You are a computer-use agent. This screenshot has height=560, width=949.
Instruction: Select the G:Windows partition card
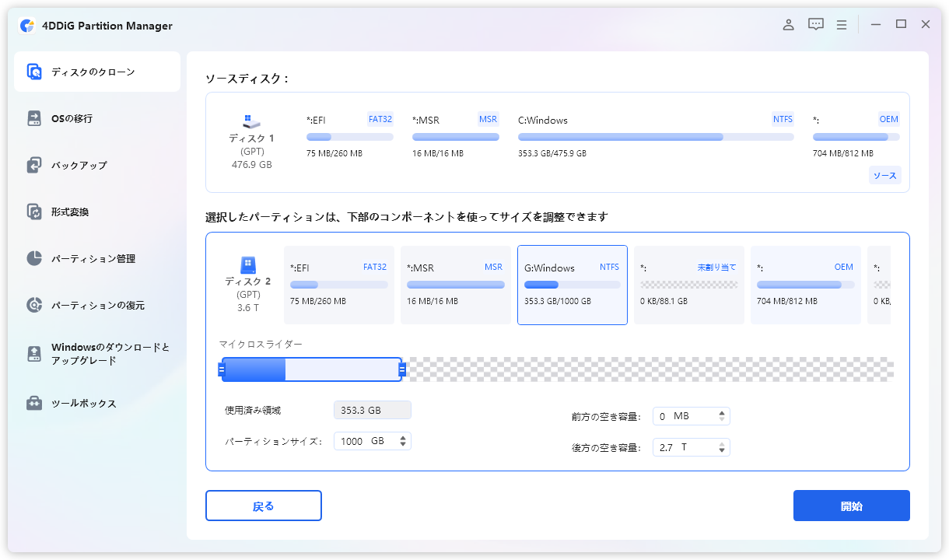click(573, 285)
